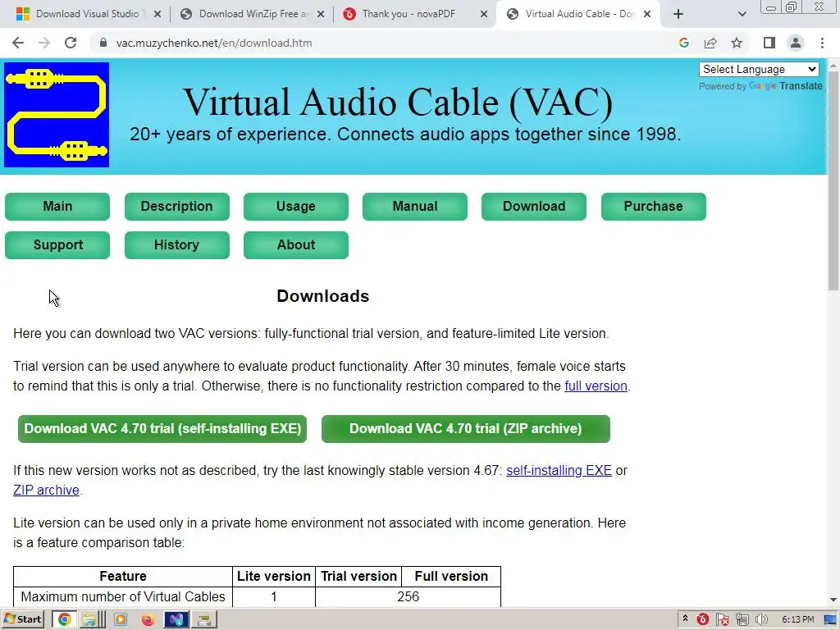Click the scrollbar down arrow

(833, 600)
